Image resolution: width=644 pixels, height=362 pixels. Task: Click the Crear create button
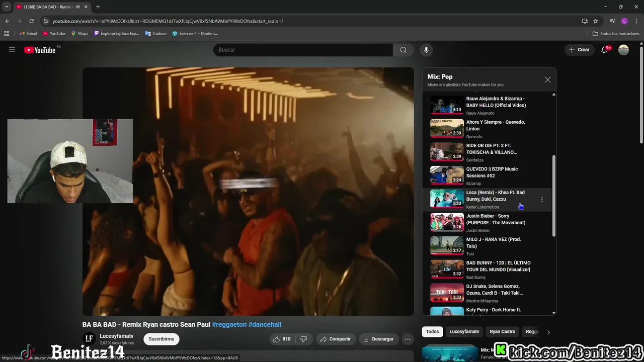pyautogui.click(x=579, y=50)
